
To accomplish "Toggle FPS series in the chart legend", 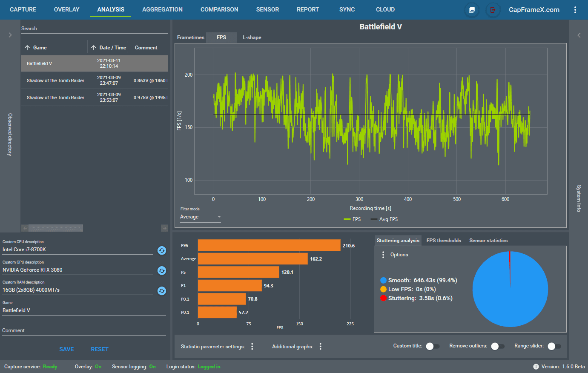I will [x=352, y=219].
